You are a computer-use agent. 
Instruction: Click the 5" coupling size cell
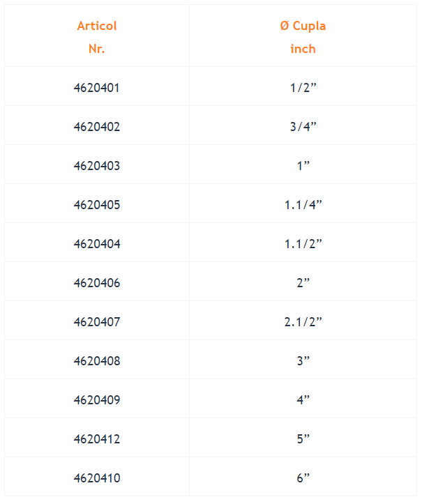pyautogui.click(x=303, y=439)
